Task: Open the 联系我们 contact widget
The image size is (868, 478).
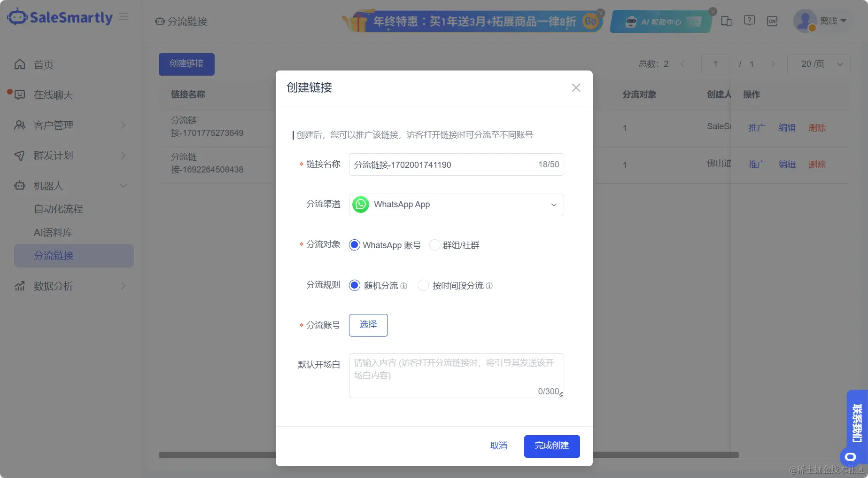Action: pos(857,423)
